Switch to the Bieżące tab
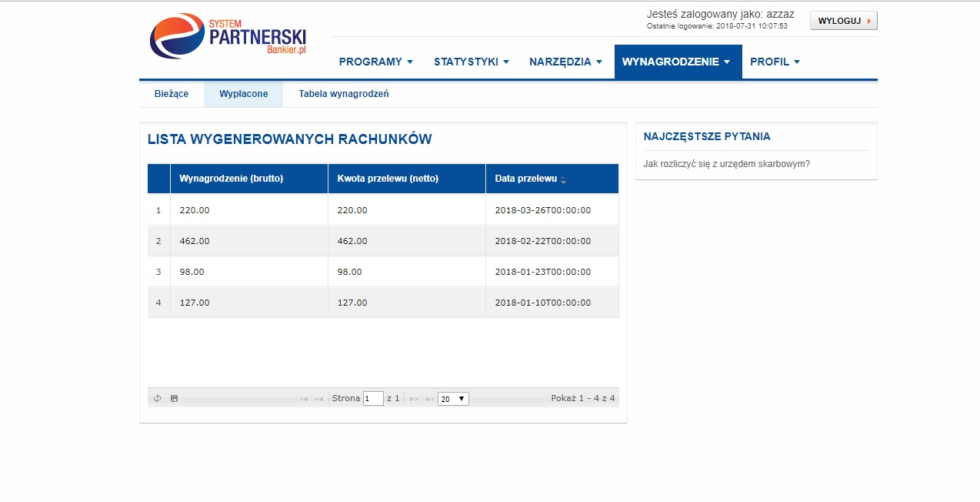980x502 pixels. pyautogui.click(x=172, y=94)
